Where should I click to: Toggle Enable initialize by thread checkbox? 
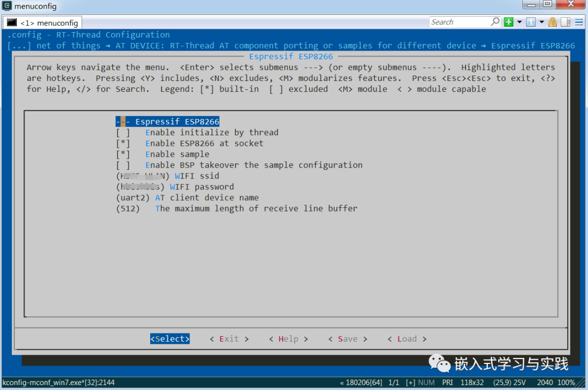click(x=122, y=133)
